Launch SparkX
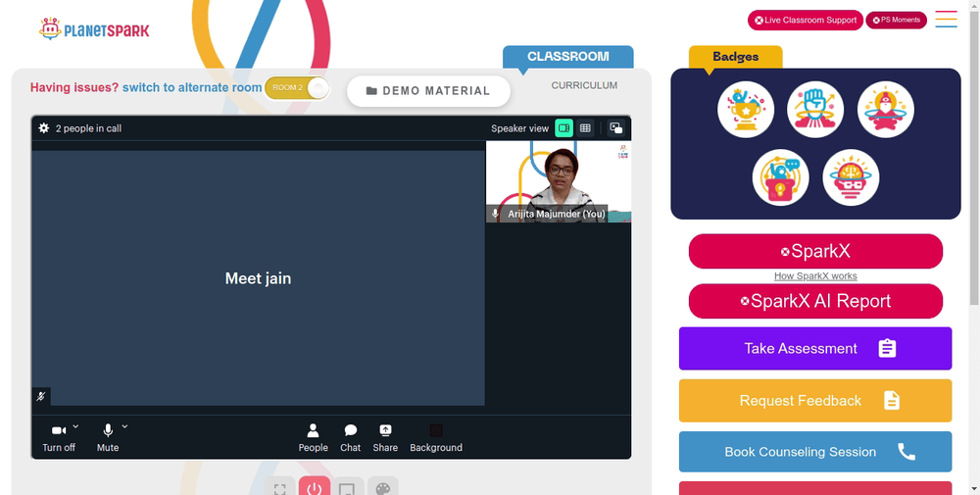 (815, 251)
